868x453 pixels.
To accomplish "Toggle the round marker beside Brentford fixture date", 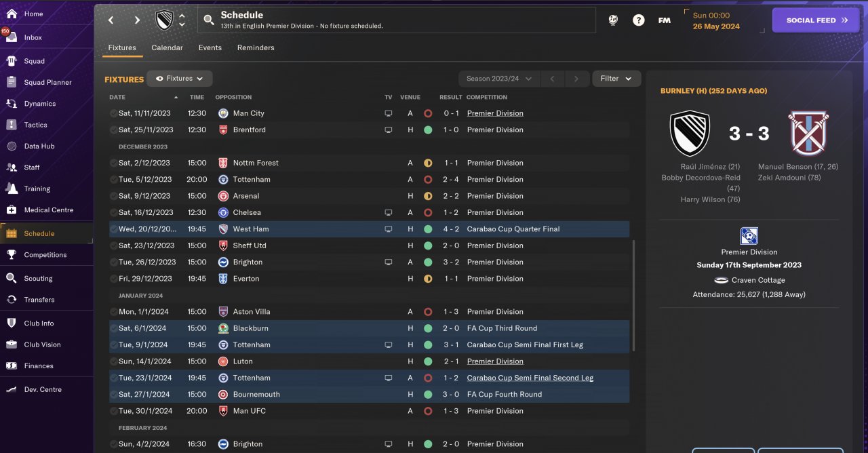I will click(113, 130).
